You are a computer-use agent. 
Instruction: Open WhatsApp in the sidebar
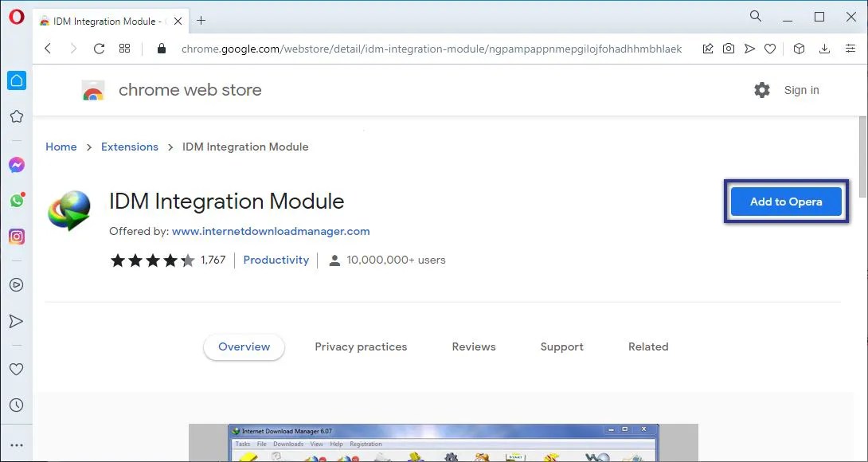[17, 201]
